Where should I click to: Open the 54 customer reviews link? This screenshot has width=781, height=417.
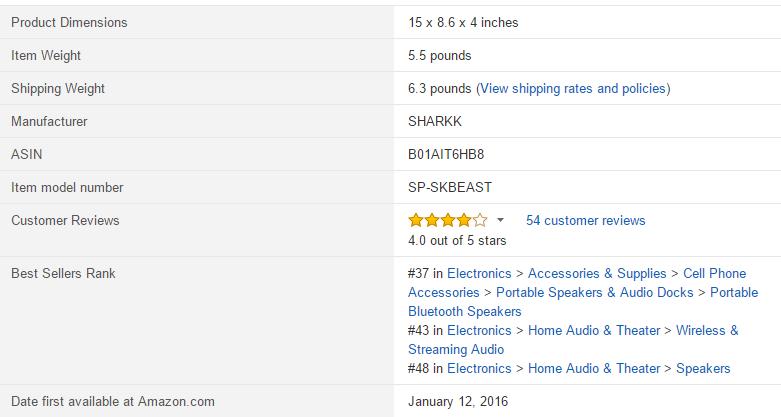(x=585, y=220)
